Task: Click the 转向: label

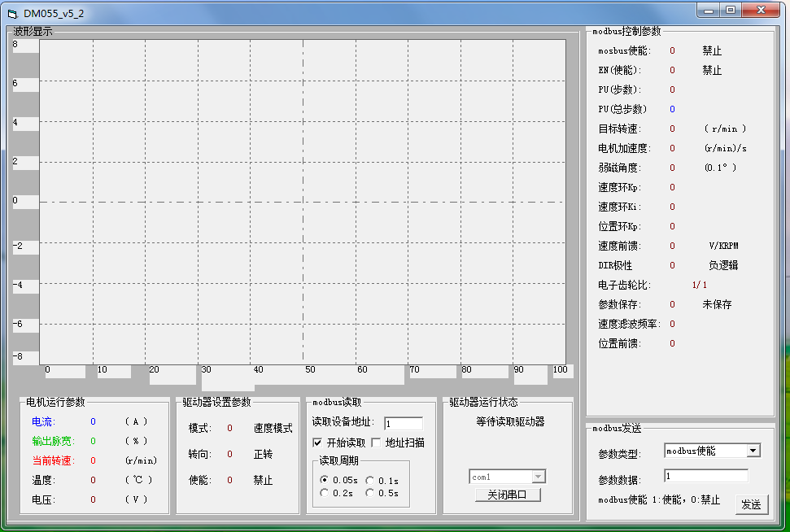Action: 200,455
